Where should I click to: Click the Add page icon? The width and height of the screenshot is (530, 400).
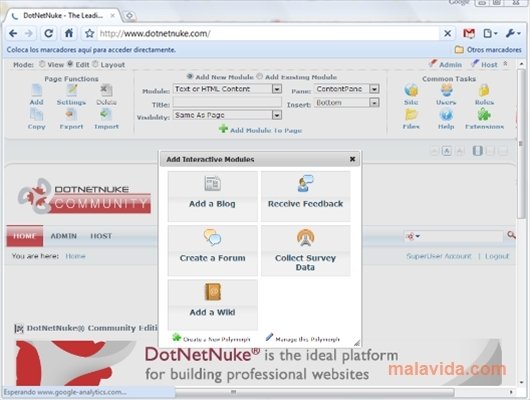point(37,90)
